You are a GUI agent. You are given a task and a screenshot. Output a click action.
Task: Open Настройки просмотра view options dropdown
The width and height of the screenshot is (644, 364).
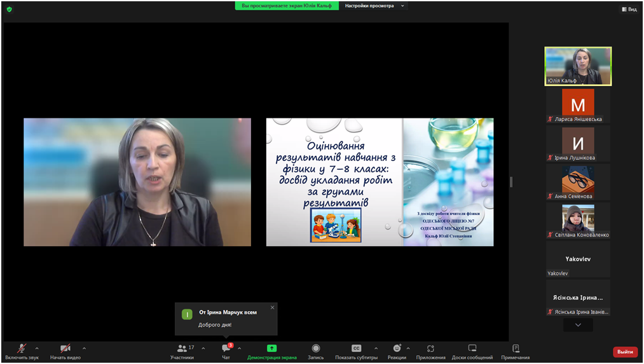(374, 6)
